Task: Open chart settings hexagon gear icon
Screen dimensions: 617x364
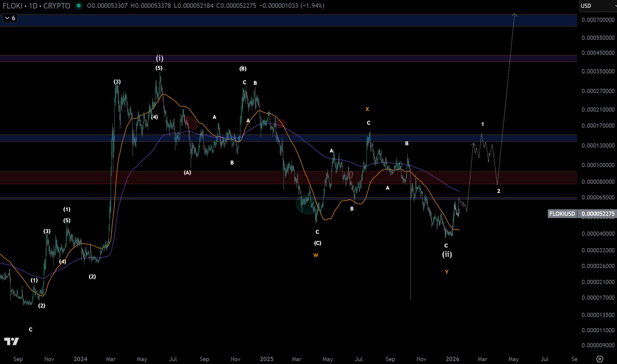Action: point(600,359)
